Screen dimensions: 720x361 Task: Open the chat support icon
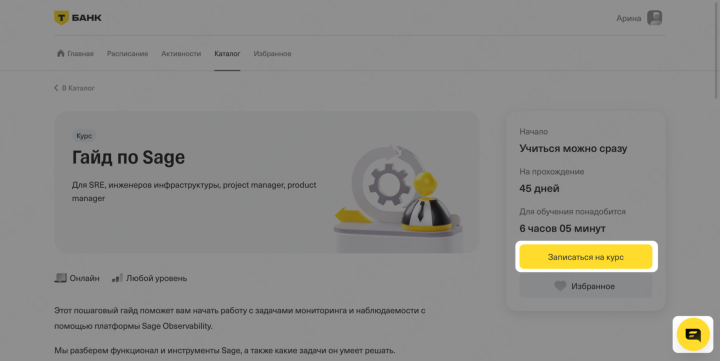[x=693, y=334]
